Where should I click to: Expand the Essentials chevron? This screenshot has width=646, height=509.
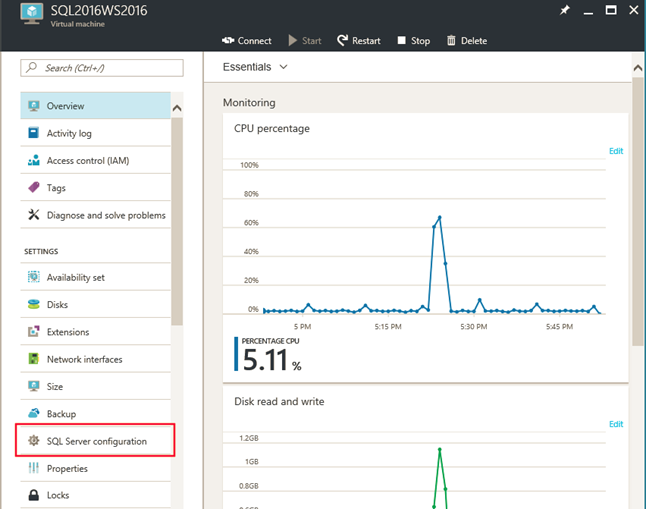[283, 67]
